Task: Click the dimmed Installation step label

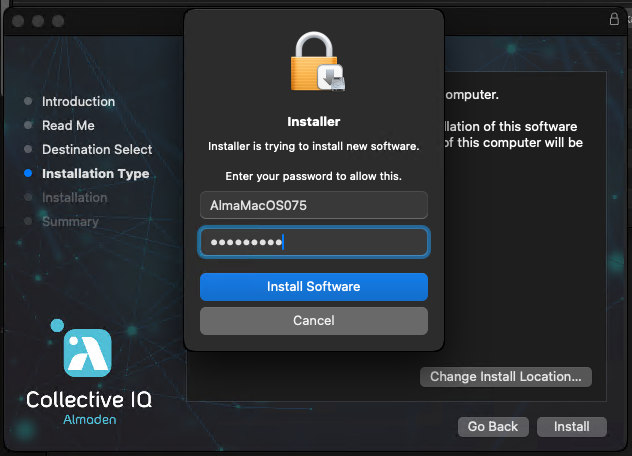Action: point(74,198)
